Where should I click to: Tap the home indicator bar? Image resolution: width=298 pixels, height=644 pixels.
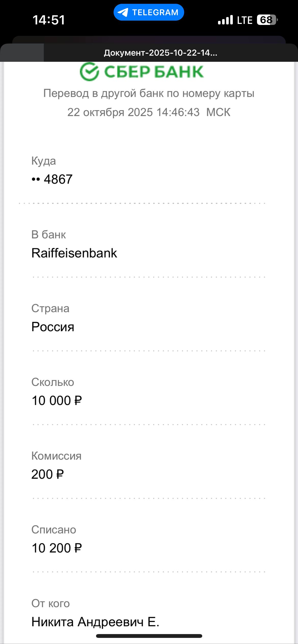[x=149, y=636]
